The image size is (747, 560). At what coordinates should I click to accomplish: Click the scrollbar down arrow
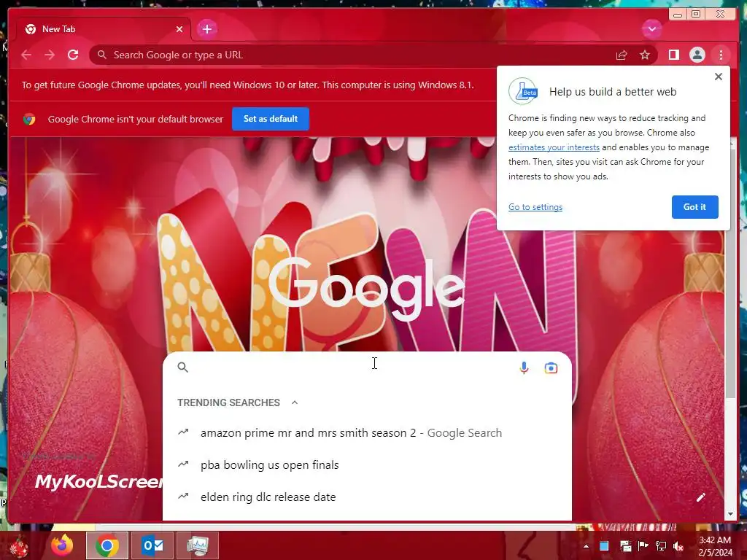click(x=730, y=514)
